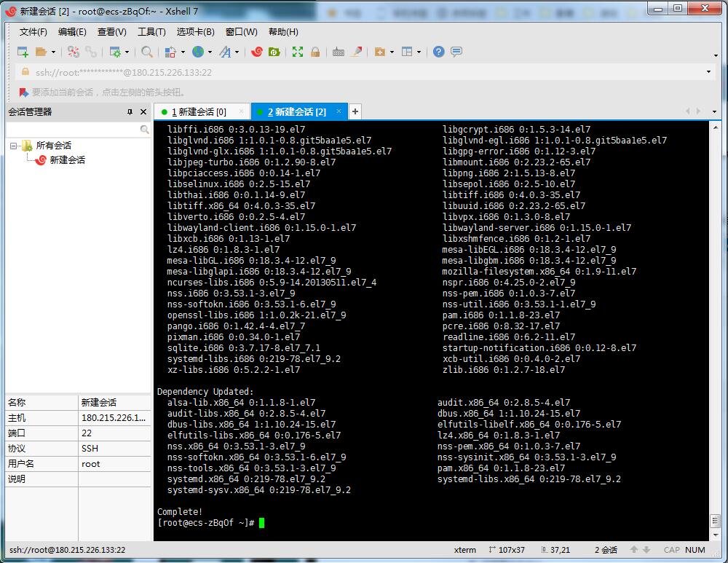Pin the 会话管理器 panel
The image size is (728, 563).
click(x=130, y=112)
